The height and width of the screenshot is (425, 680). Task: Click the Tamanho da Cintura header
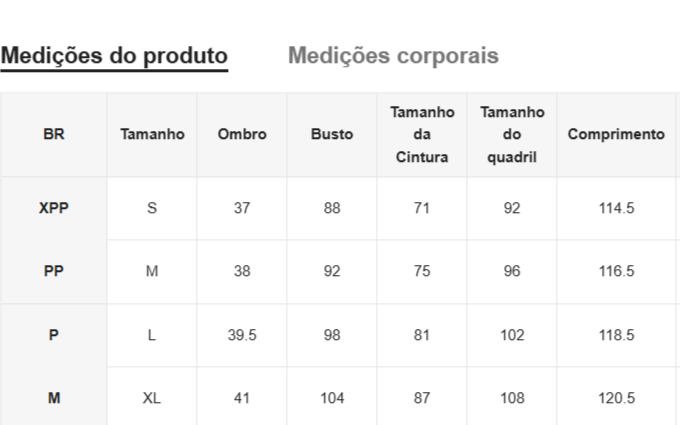tap(422, 134)
